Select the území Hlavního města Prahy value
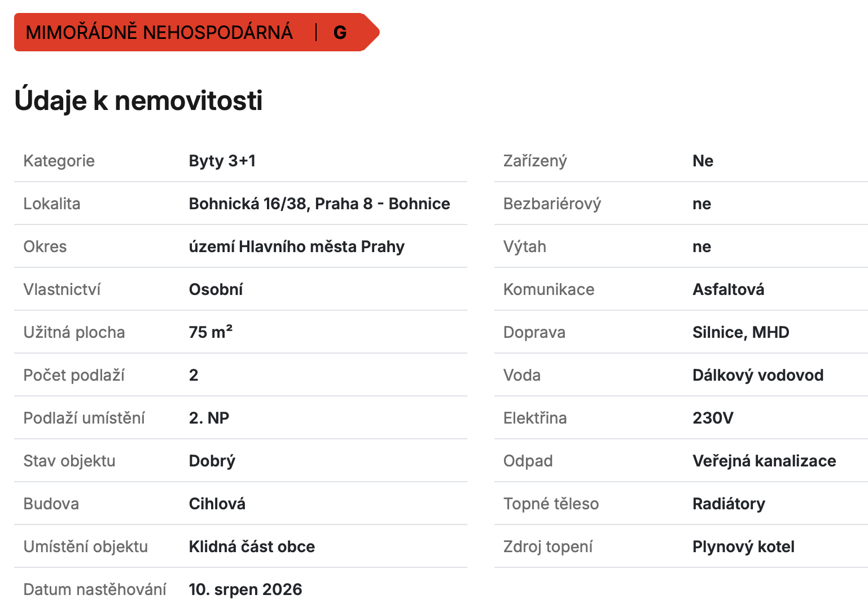The image size is (868, 608). coord(297,246)
